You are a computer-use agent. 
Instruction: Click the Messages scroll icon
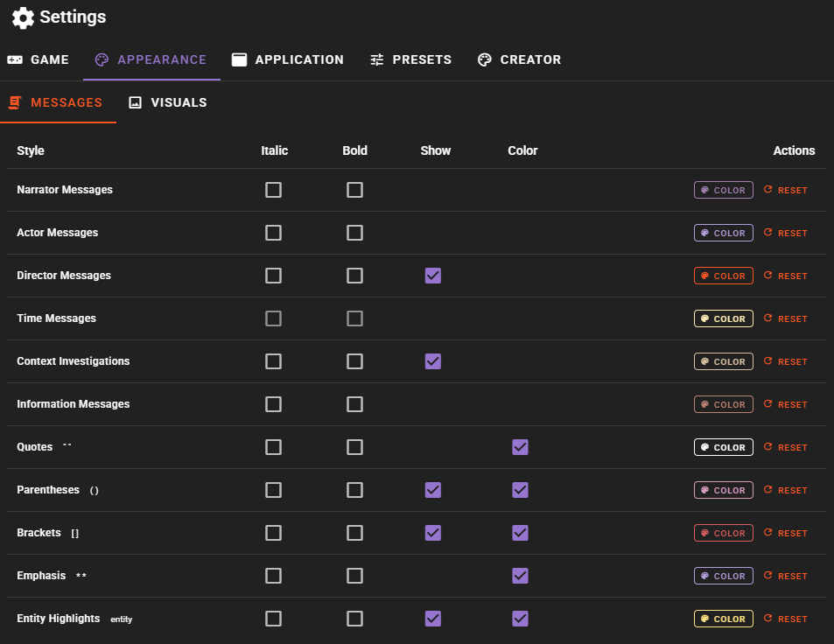pos(15,102)
